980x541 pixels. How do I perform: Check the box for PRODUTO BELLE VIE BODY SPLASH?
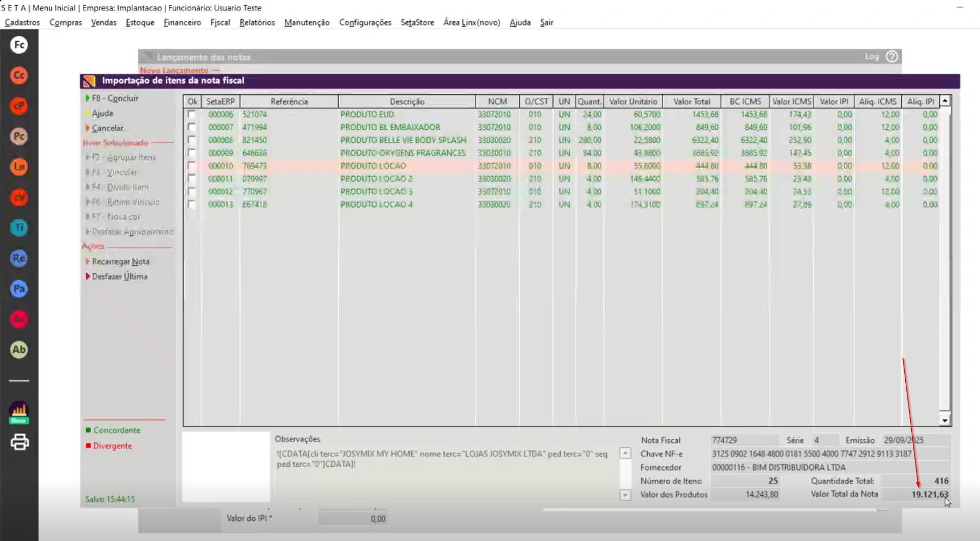click(192, 140)
